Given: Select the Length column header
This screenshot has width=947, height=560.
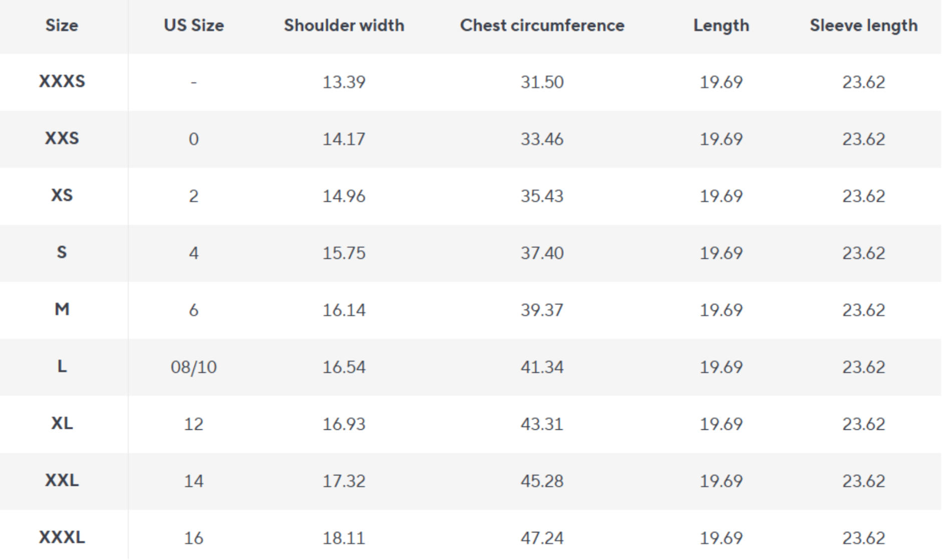Looking at the screenshot, I should point(721,25).
